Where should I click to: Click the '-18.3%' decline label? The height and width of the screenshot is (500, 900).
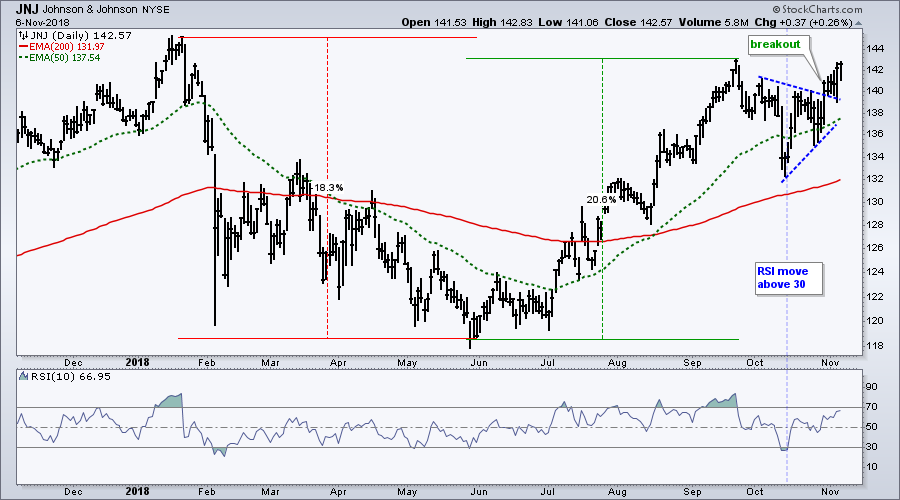(x=327, y=188)
